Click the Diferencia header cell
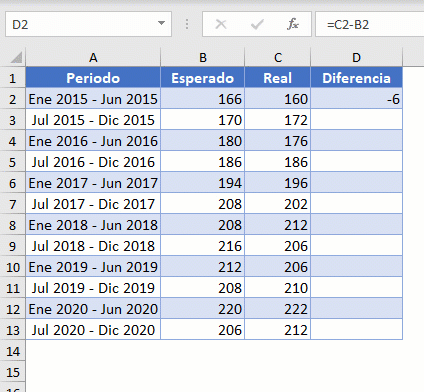This screenshot has width=424, height=392. point(356,78)
